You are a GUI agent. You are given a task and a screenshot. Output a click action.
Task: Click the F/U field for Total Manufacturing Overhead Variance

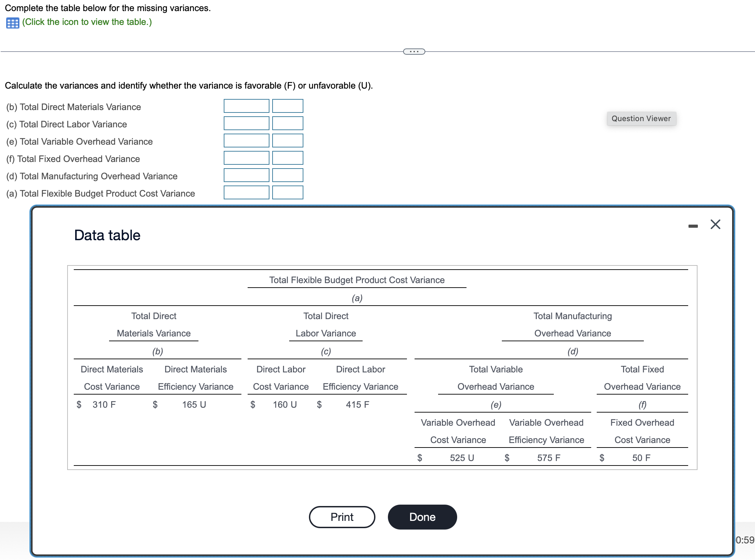point(288,175)
